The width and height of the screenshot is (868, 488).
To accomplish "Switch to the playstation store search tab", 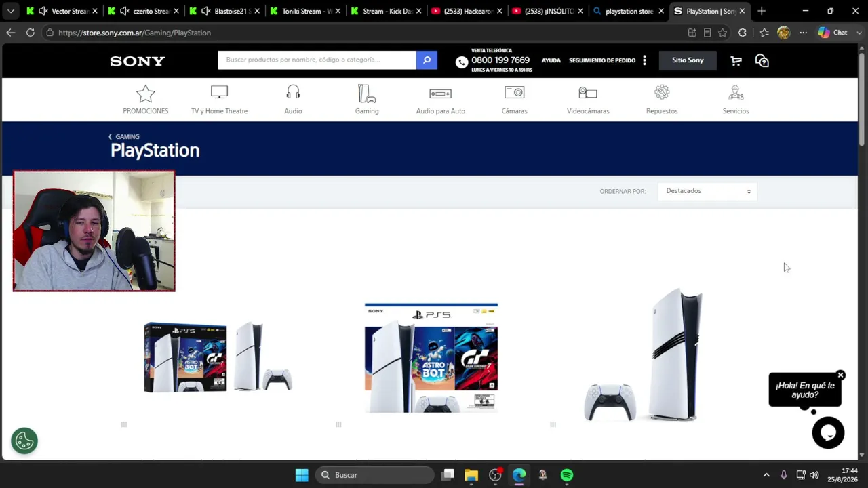I will point(628,11).
